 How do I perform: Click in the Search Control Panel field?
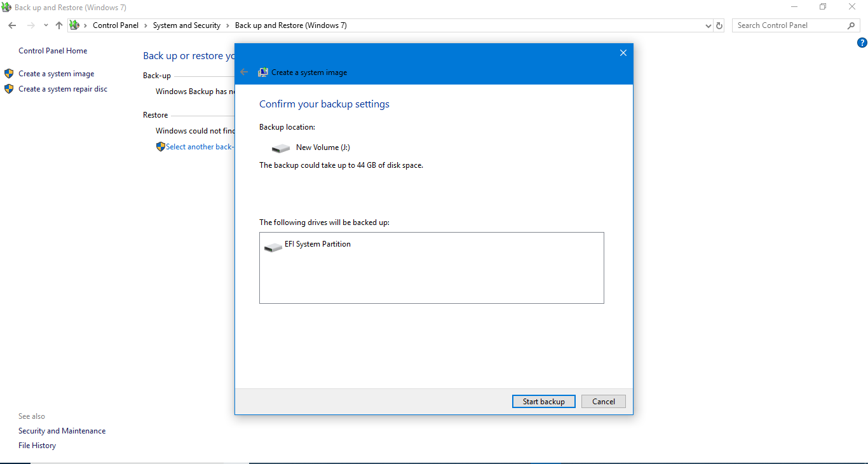click(x=788, y=25)
